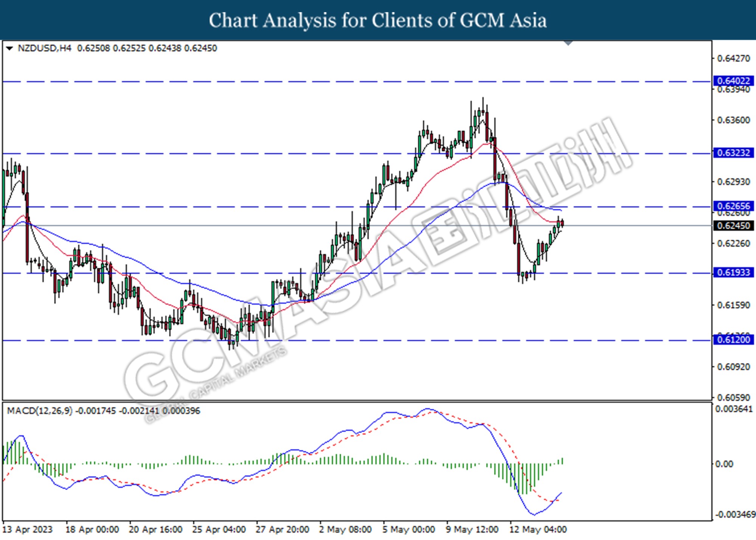
Task: Click the 12 May 04:00 time label
Action: (x=538, y=529)
